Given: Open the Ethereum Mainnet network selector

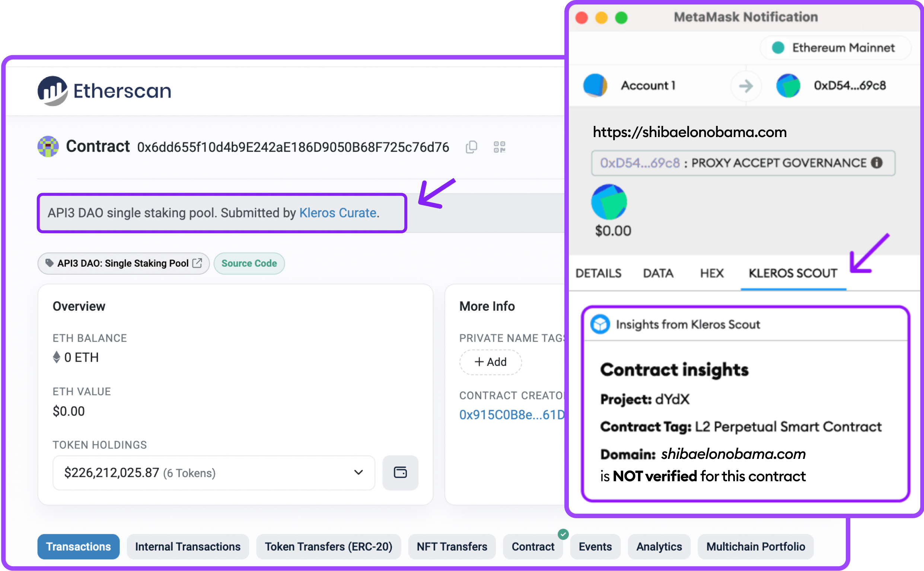Looking at the screenshot, I should click(x=836, y=48).
